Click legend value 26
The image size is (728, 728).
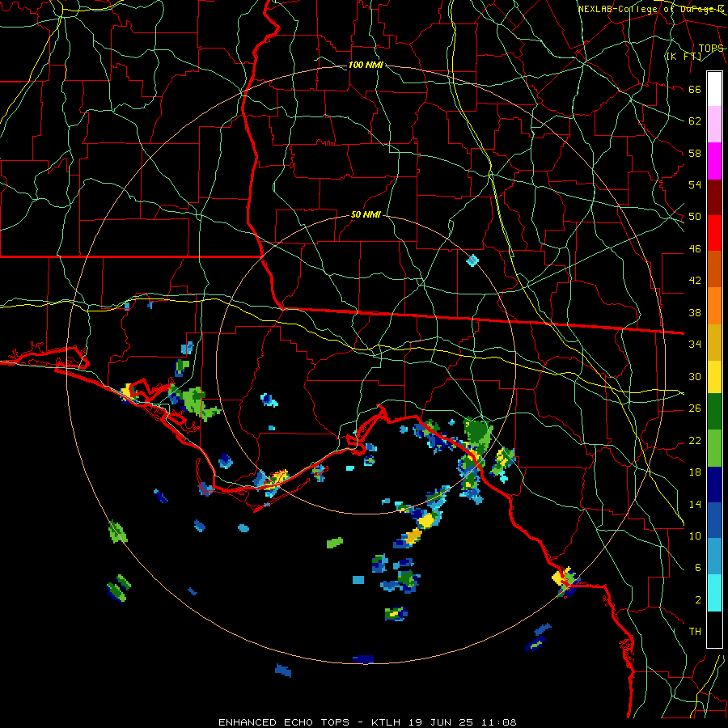pos(695,408)
